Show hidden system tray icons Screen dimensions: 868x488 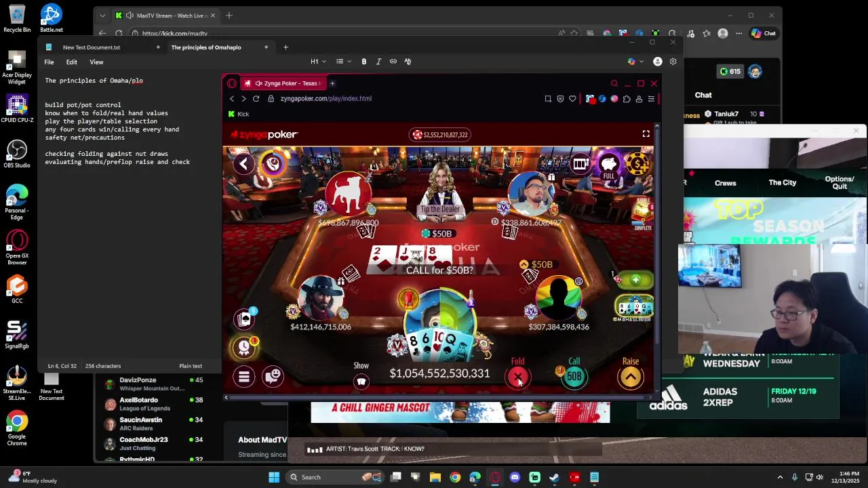(x=780, y=477)
